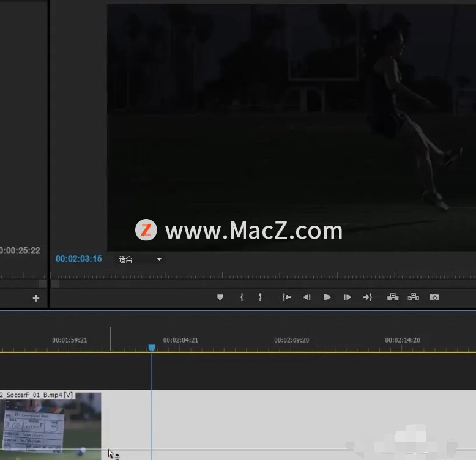Click the blue timeline playhead marker
This screenshot has width=476, height=460.
coord(152,347)
